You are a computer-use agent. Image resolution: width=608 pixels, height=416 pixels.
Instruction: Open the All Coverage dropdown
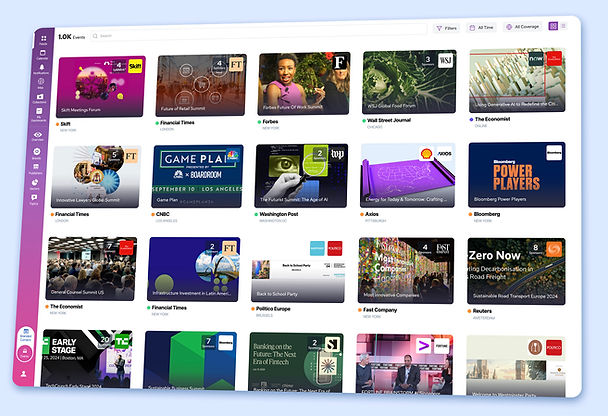pos(523,27)
